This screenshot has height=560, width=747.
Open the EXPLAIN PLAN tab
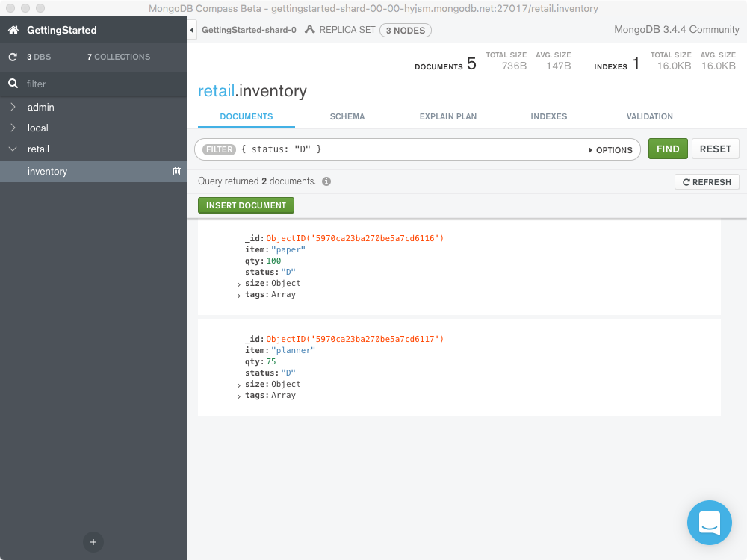pyautogui.click(x=447, y=116)
